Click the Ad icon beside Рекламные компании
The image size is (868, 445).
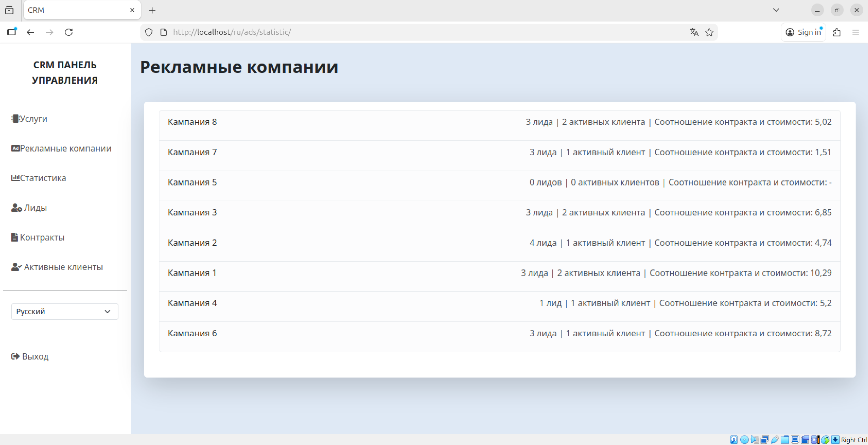click(15, 148)
